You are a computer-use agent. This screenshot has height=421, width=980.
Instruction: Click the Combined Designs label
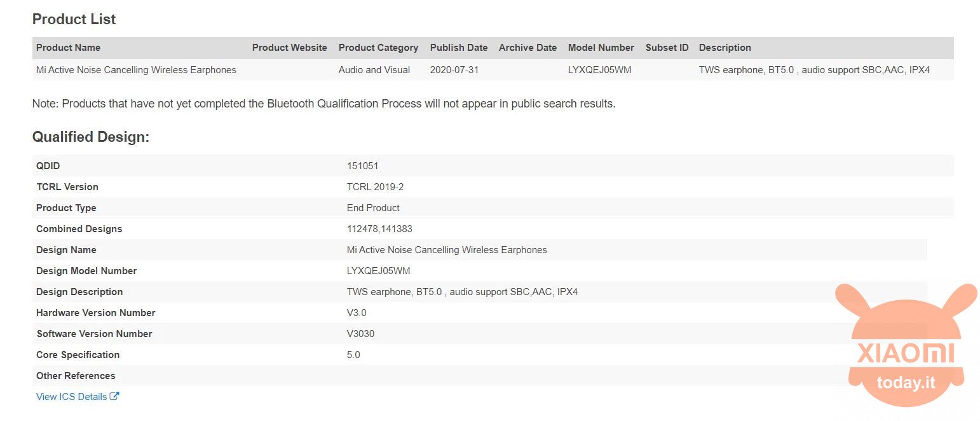[79, 229]
